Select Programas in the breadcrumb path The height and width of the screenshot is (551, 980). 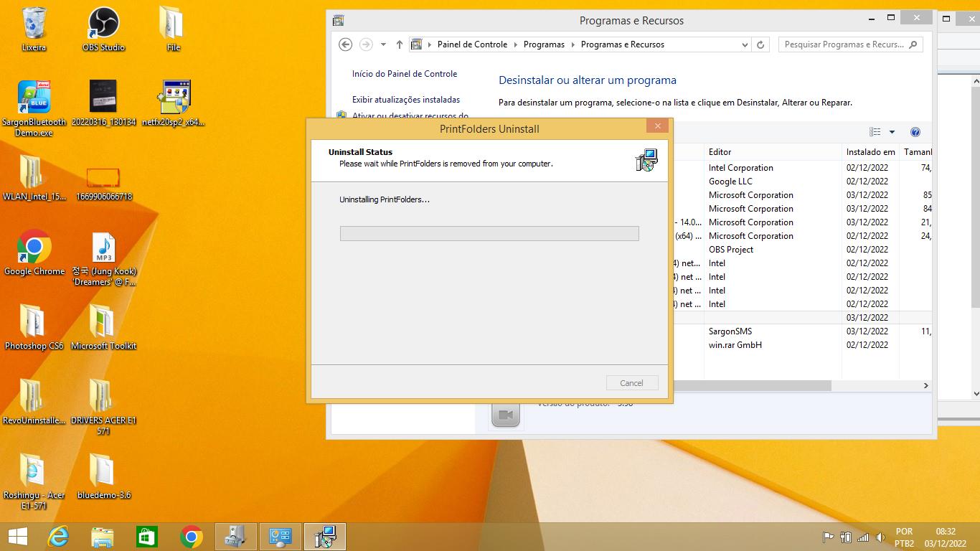pos(544,44)
